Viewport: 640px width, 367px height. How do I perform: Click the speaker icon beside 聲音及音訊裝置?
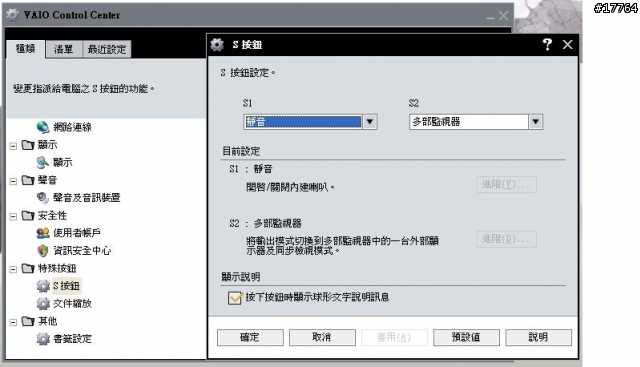[43, 198]
